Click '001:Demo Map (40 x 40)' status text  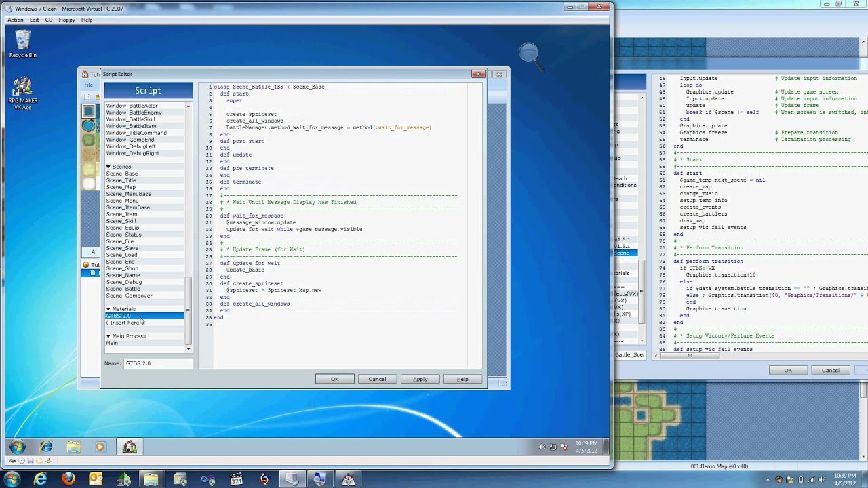click(x=719, y=466)
